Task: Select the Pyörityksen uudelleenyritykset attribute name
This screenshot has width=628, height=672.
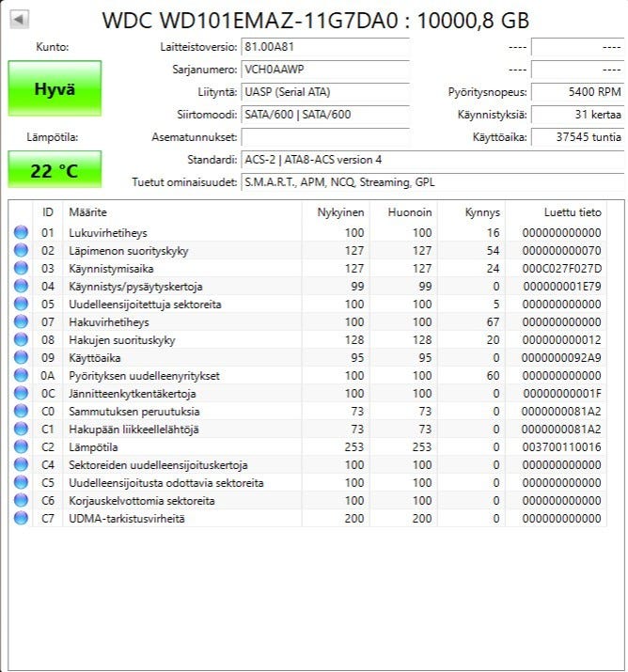Action: point(145,376)
